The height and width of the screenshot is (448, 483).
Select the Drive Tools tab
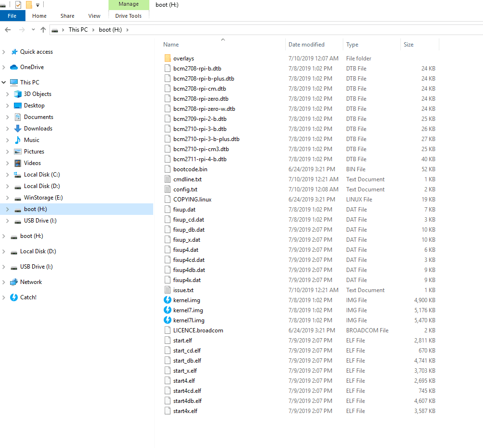129,16
